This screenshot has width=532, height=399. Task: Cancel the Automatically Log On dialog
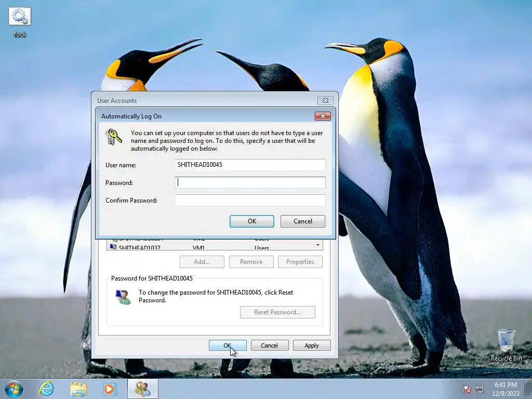(x=303, y=221)
